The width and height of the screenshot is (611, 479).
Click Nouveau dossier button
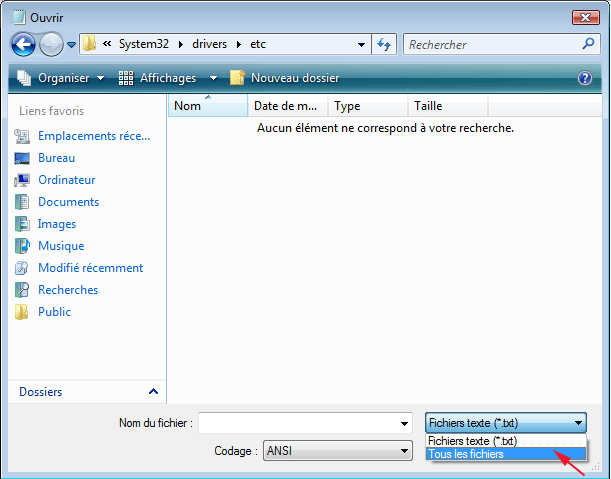[285, 78]
